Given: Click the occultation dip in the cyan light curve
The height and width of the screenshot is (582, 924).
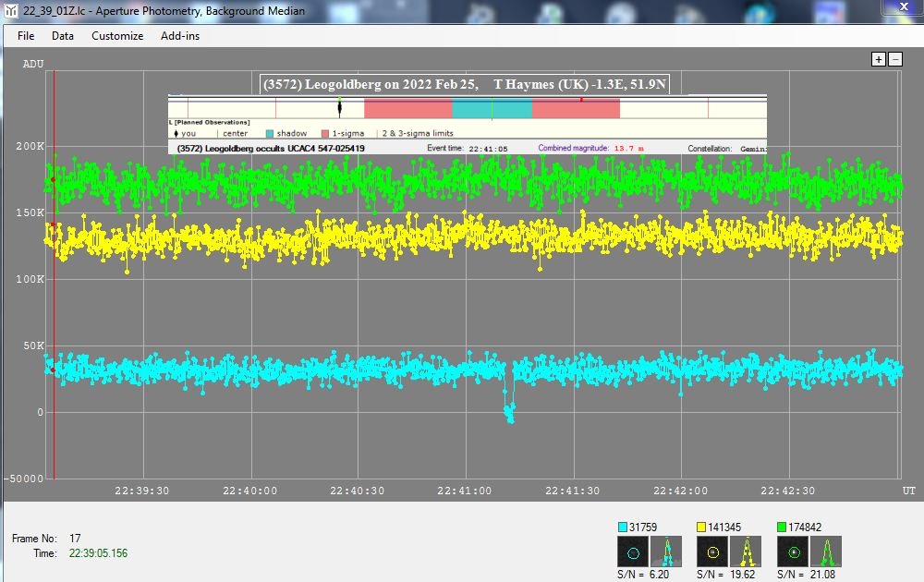Looking at the screenshot, I should pos(509,413).
